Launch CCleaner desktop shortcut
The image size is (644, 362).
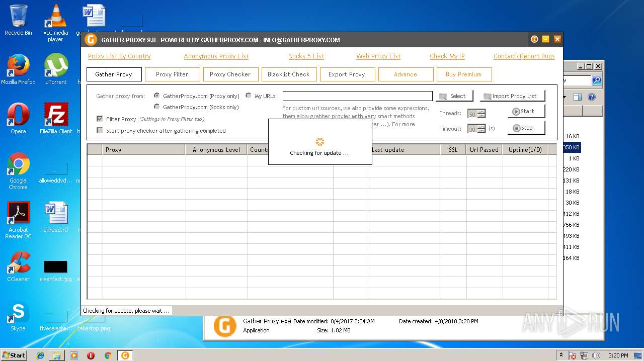[18, 266]
